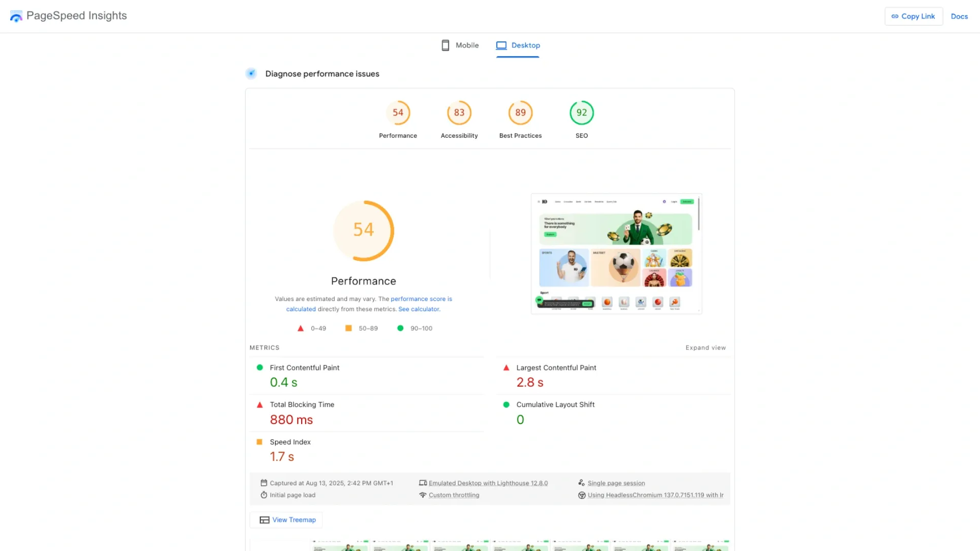Click the Single page session item

click(616, 483)
